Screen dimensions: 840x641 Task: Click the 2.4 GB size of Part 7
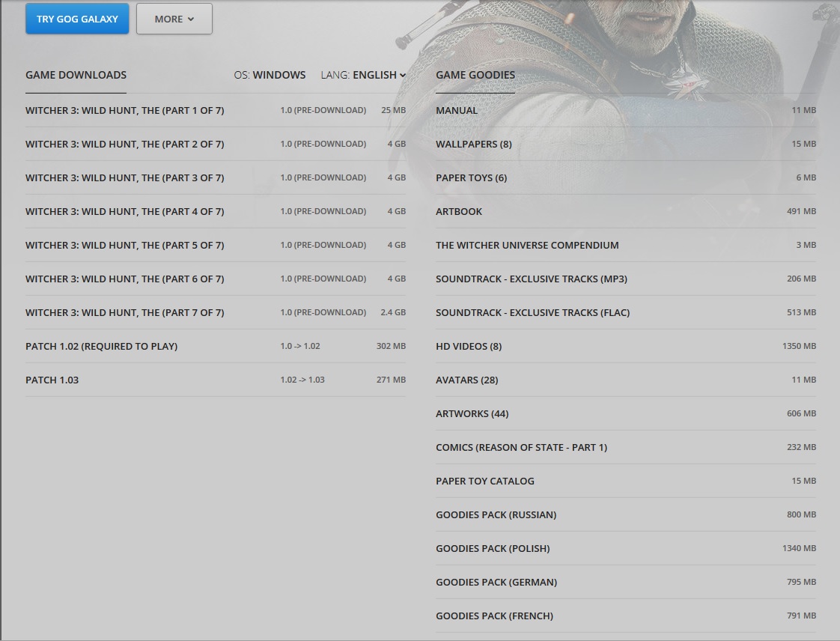click(393, 312)
